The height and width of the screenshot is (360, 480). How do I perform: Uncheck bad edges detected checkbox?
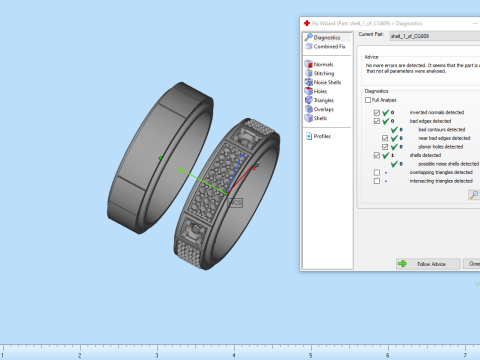pos(377,121)
